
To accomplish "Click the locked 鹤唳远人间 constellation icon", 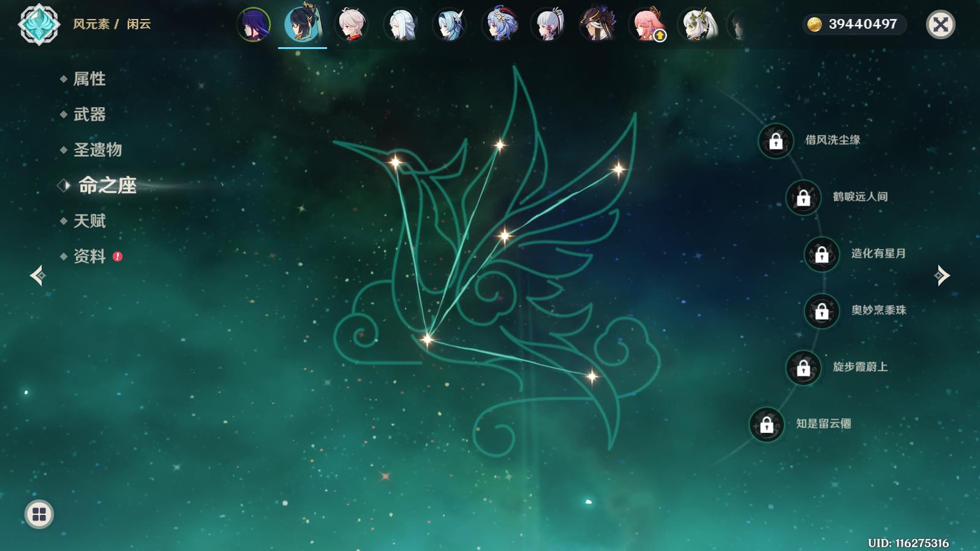I will pyautogui.click(x=804, y=197).
